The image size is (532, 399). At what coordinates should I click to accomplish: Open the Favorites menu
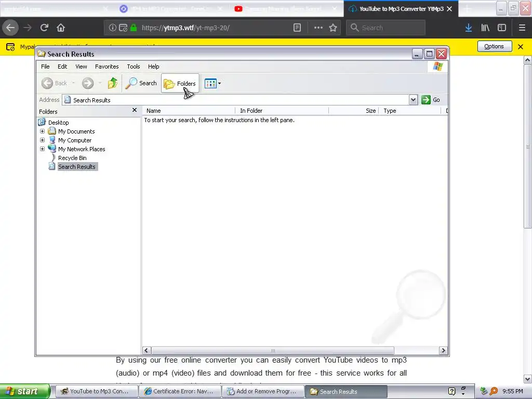[107, 66]
